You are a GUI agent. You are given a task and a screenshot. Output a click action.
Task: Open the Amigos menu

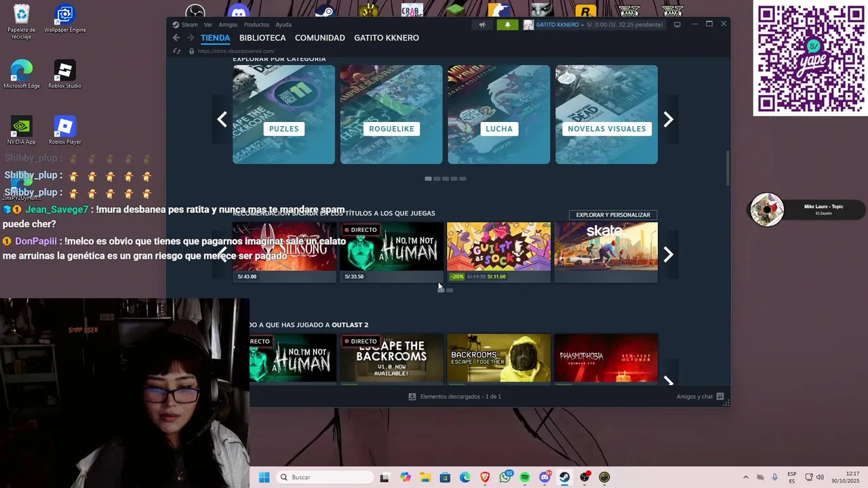click(228, 25)
